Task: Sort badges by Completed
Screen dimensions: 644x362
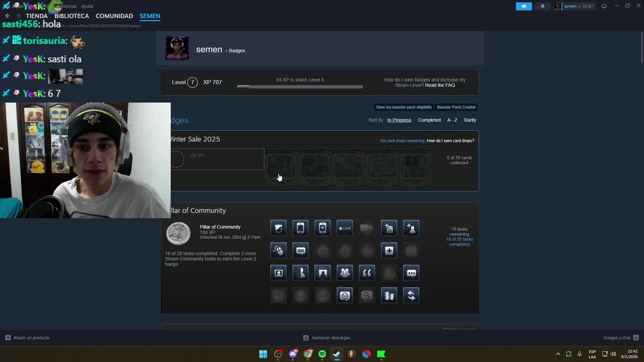Action: [x=429, y=120]
